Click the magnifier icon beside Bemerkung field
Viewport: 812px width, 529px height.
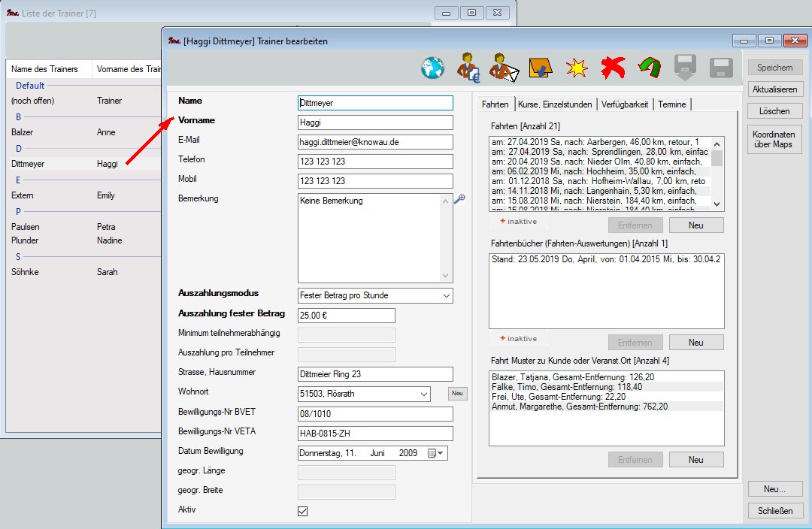click(x=460, y=199)
